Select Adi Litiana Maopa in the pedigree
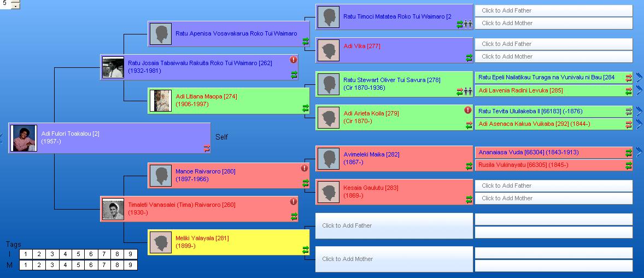The height and width of the screenshot is (278, 644). 229,101
